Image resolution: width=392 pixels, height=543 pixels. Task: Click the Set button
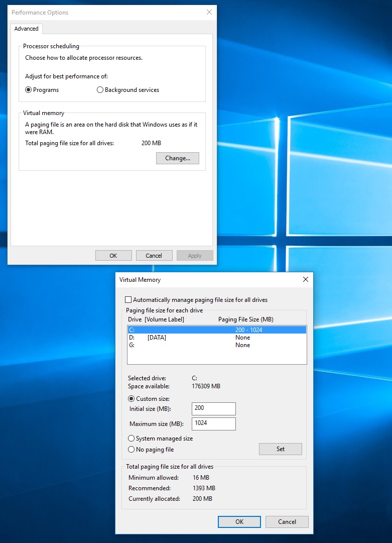click(x=280, y=449)
